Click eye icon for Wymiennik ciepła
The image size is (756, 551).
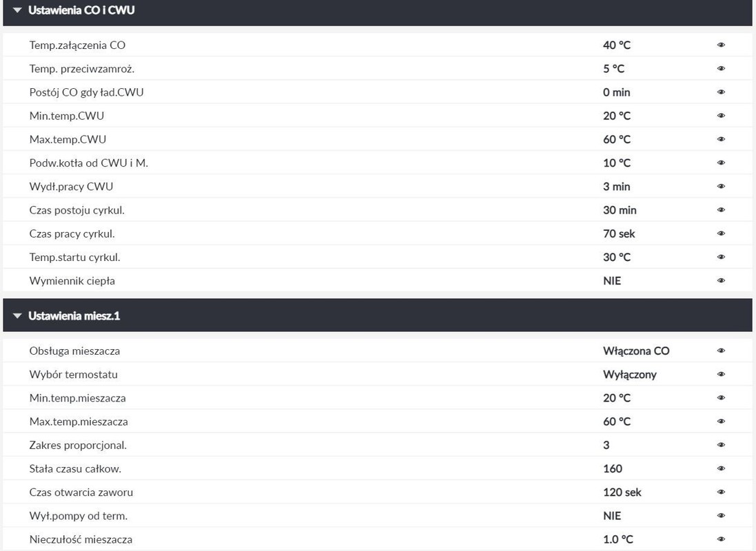click(x=721, y=281)
